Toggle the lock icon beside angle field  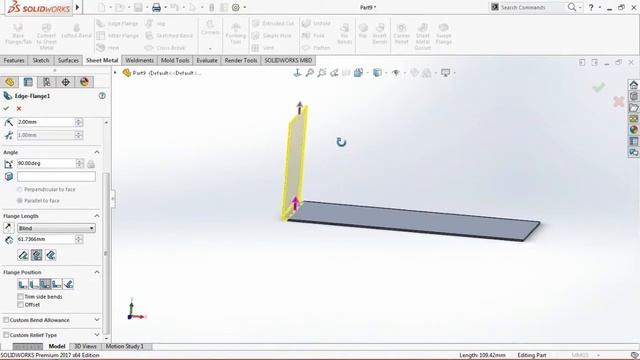(x=91, y=164)
